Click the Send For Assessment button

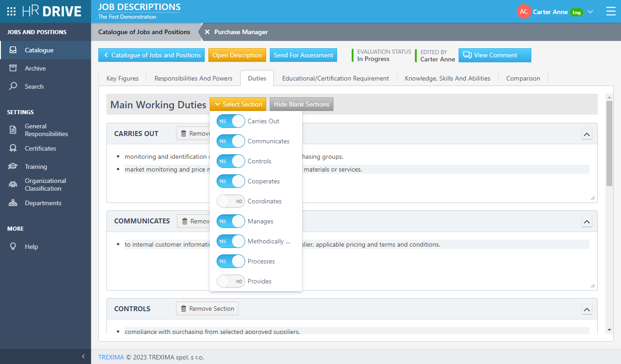point(303,55)
